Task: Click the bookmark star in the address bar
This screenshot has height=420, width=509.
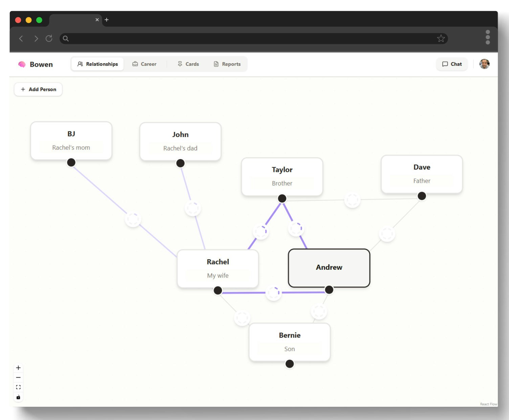Action: point(441,38)
